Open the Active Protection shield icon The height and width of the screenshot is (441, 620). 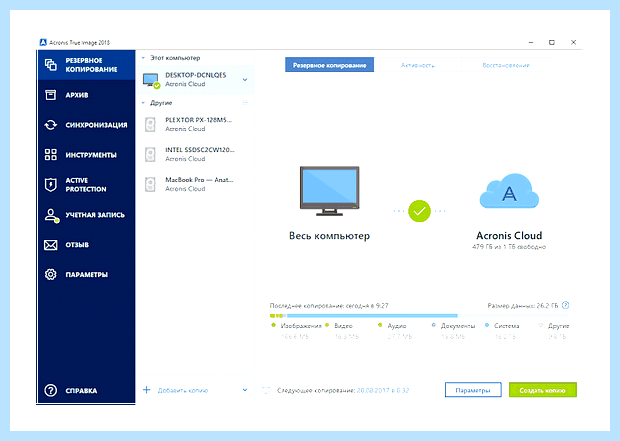click(x=51, y=185)
